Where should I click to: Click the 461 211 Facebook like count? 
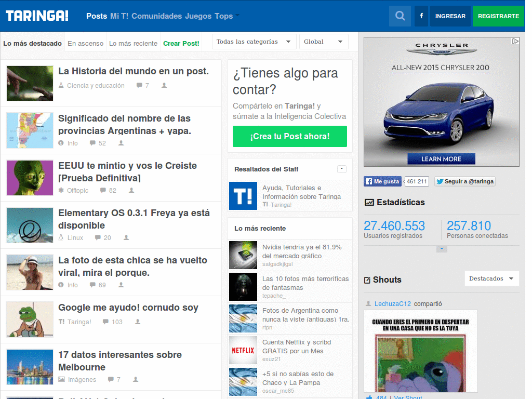pos(417,181)
